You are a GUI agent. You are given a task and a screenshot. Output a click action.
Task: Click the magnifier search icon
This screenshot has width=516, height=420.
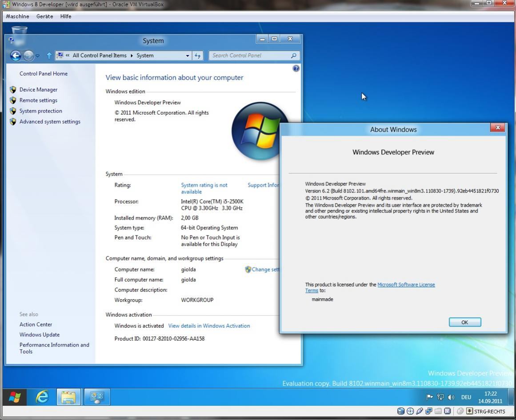pyautogui.click(x=294, y=56)
